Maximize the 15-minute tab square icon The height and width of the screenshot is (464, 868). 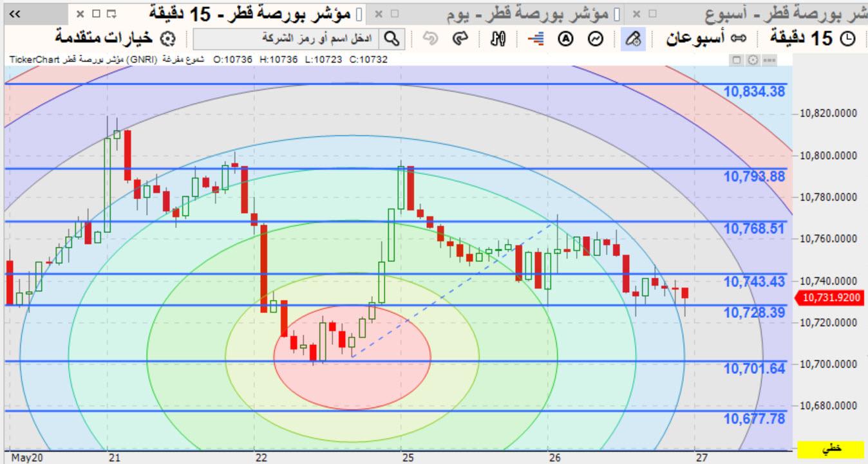(95, 14)
